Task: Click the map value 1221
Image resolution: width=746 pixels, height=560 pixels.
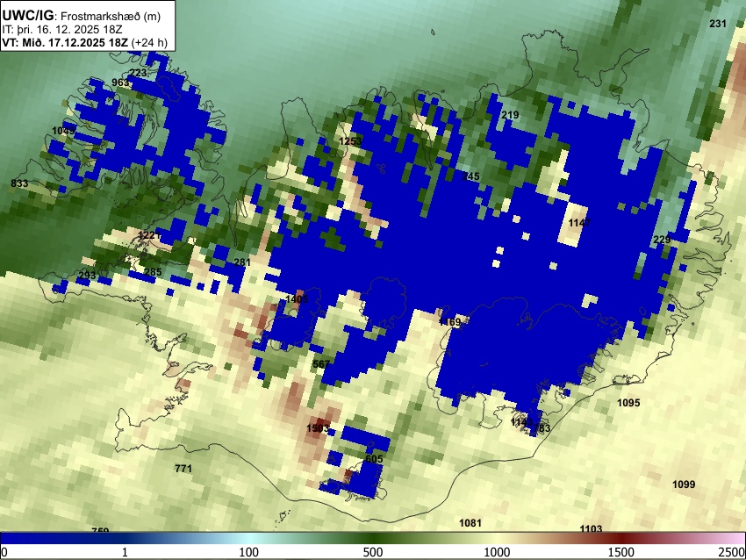Action: 149,235
